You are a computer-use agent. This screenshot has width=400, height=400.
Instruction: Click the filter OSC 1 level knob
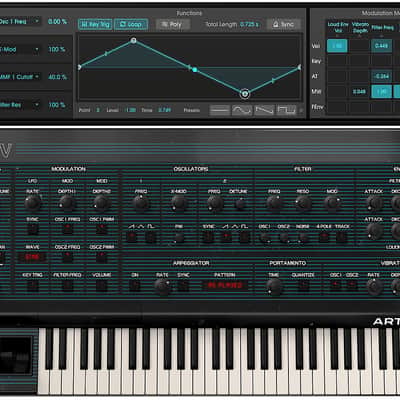click(x=265, y=237)
